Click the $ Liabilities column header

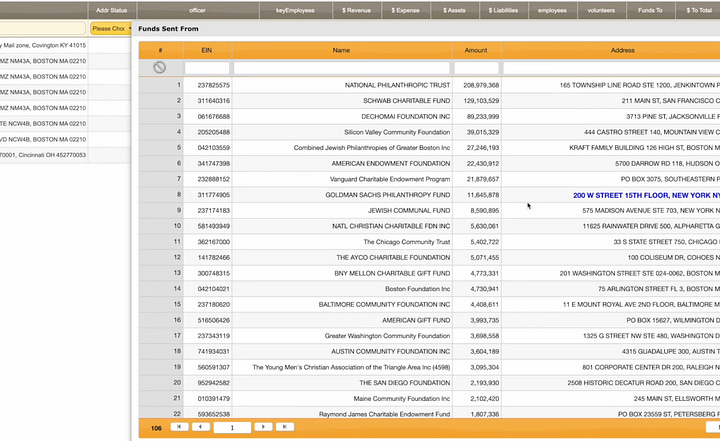coord(503,10)
